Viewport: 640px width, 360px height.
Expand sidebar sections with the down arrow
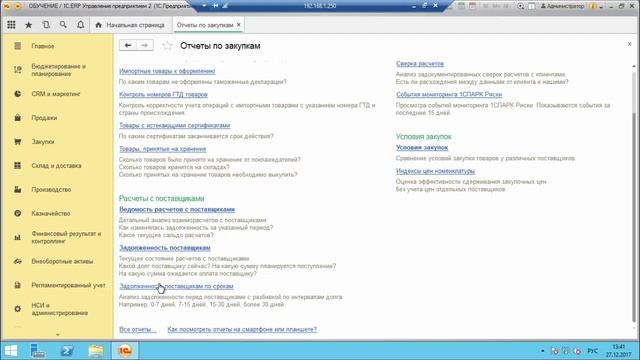click(58, 335)
